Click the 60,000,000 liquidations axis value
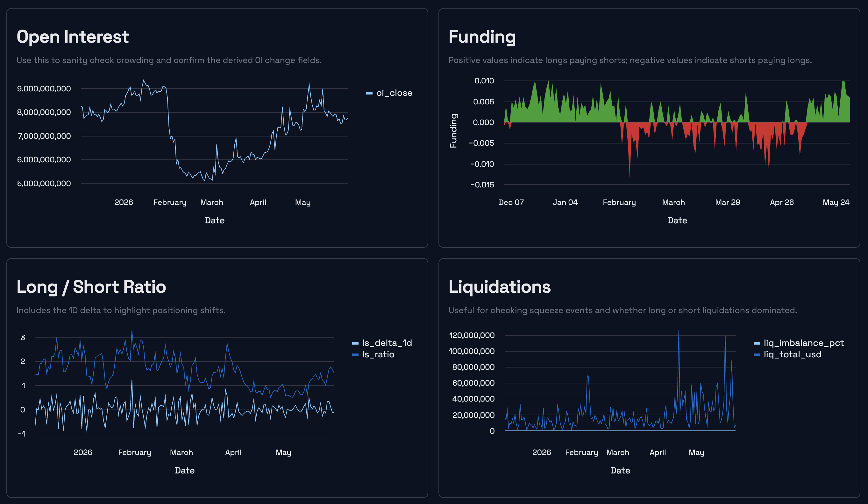The image size is (868, 504). pos(473,383)
